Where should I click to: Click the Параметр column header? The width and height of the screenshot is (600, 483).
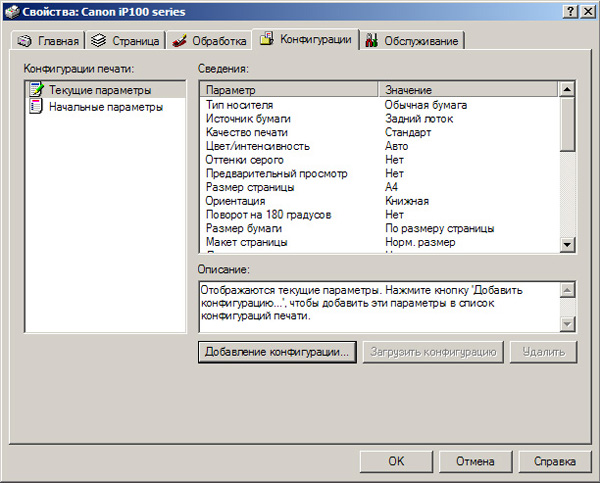pos(289,90)
